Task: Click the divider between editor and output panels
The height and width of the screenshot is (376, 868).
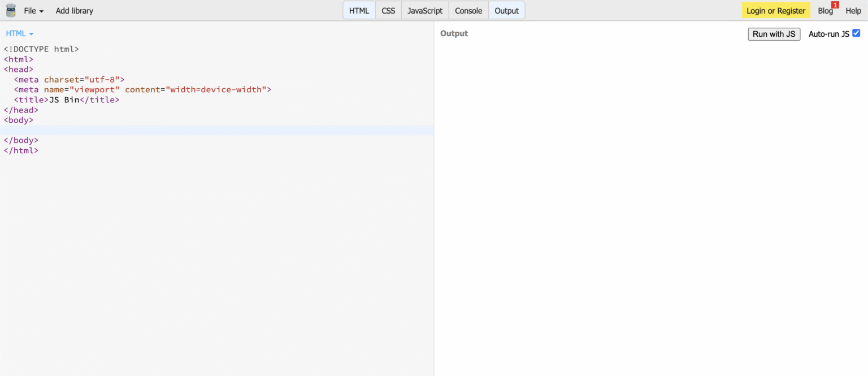Action: pyautogui.click(x=434, y=198)
